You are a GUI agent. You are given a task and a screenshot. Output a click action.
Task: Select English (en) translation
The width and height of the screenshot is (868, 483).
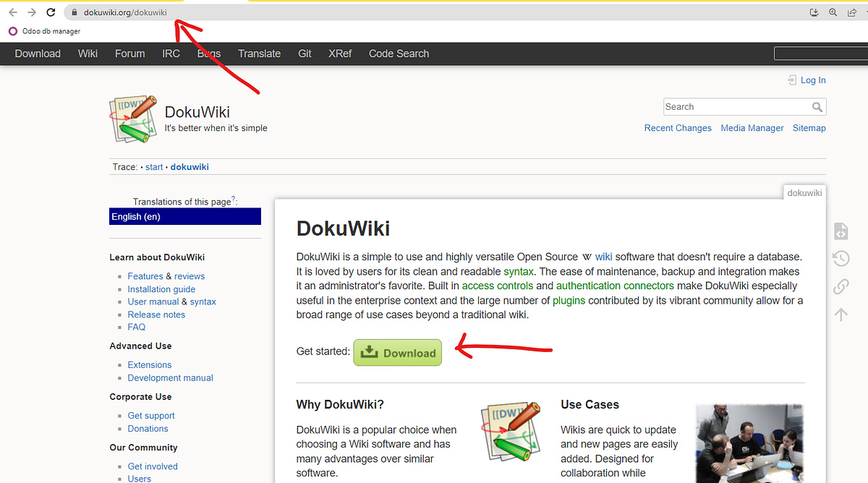coord(185,216)
